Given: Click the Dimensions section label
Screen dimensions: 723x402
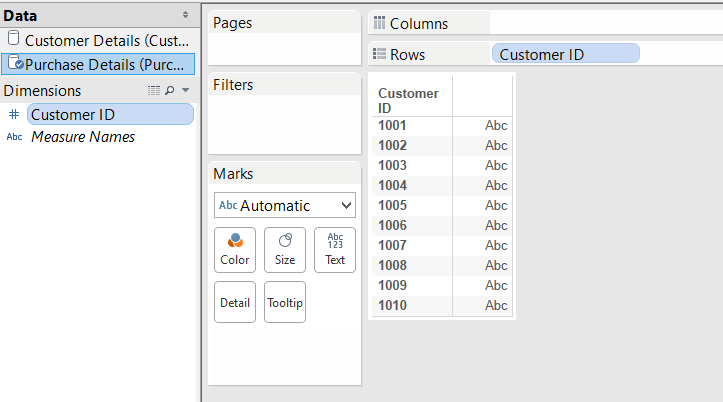Looking at the screenshot, I should pyautogui.click(x=42, y=91).
